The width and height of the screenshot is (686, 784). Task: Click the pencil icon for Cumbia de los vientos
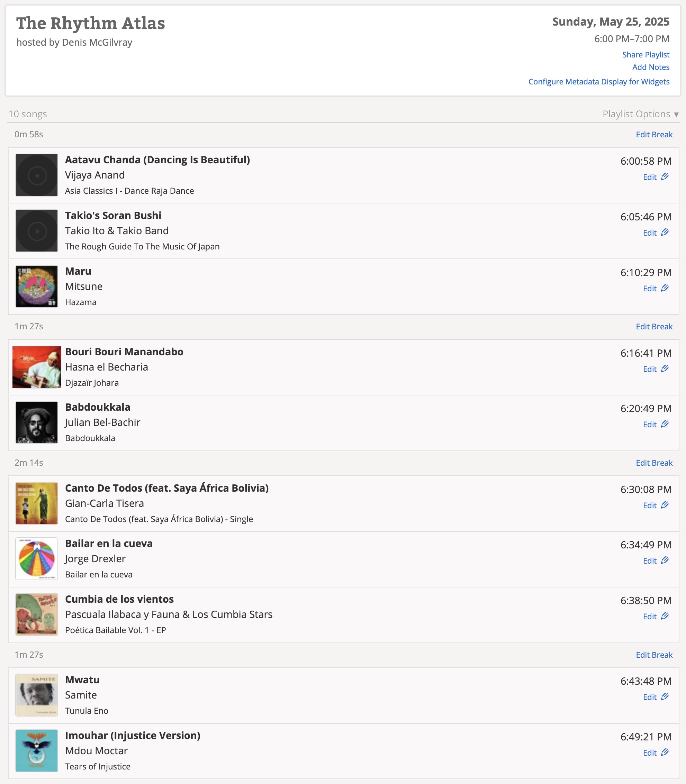coord(665,616)
